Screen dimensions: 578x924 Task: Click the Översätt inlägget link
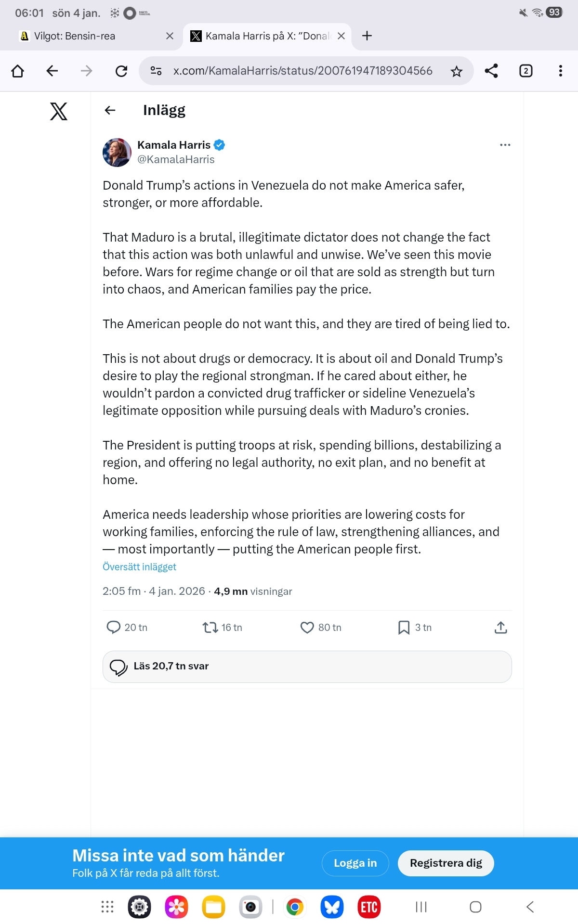click(139, 566)
